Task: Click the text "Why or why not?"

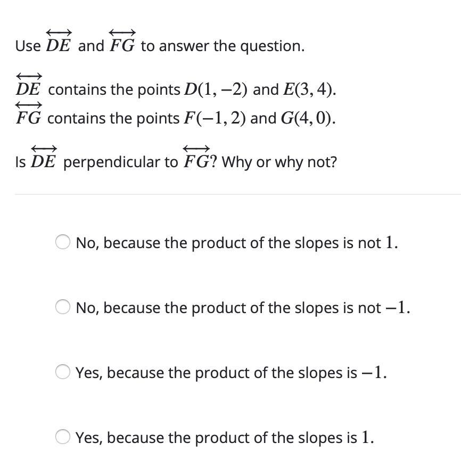Action: [x=279, y=162]
